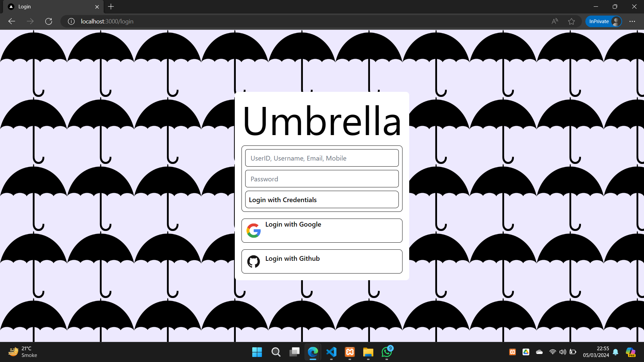This screenshot has height=362, width=644.
Task: Open a new browser tab
Action: pyautogui.click(x=111, y=7)
